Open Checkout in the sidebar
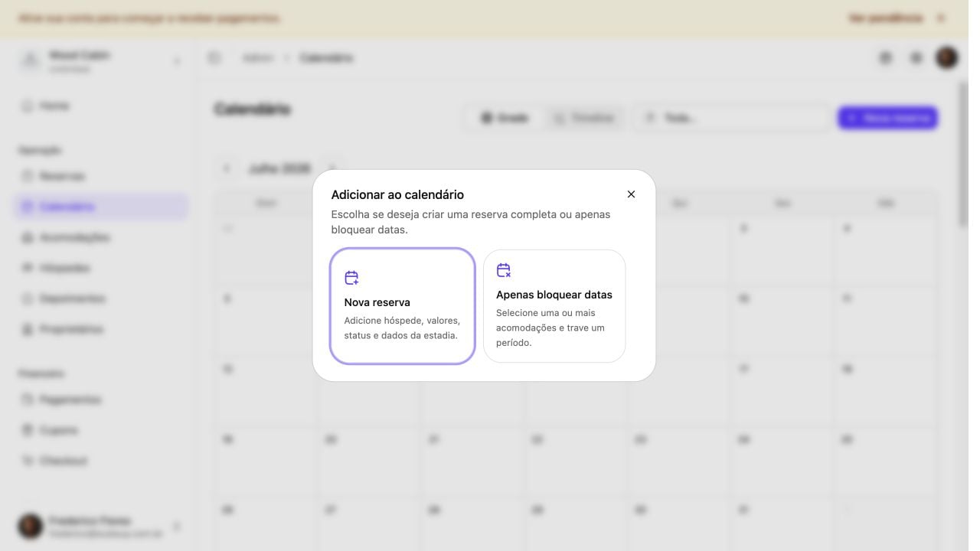Viewport: 980px width, 551px height. 101,461
